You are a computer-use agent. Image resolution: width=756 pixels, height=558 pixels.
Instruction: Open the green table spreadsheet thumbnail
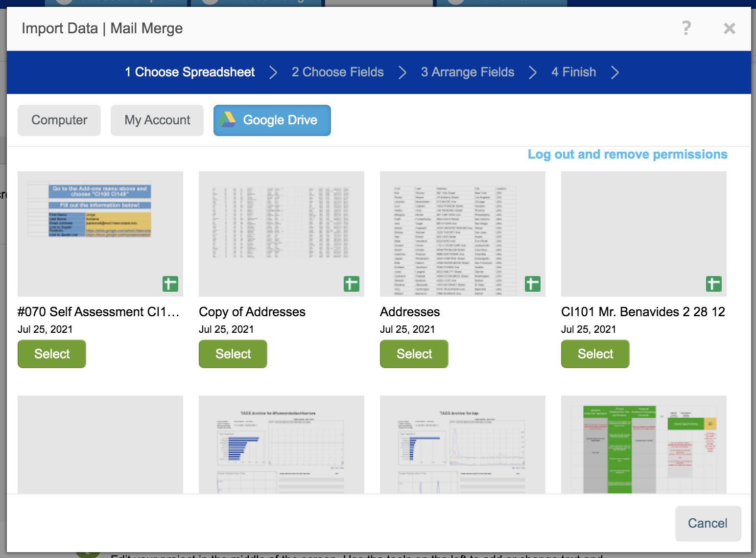pos(644,444)
